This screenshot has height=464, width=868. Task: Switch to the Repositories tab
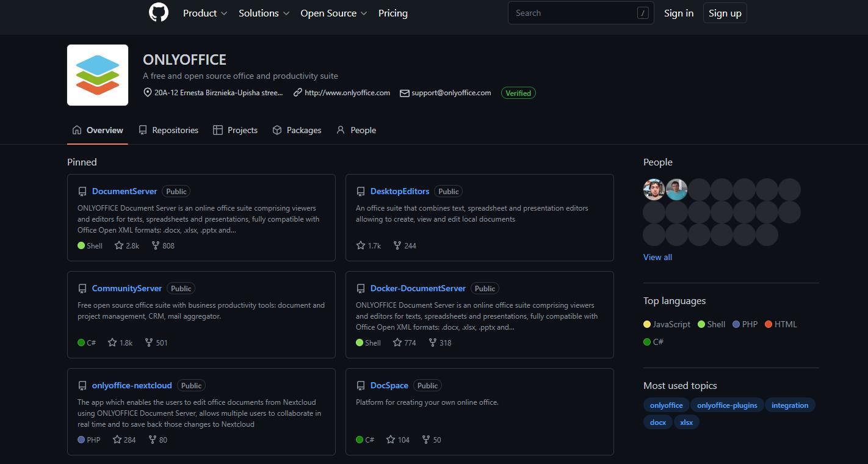point(168,130)
